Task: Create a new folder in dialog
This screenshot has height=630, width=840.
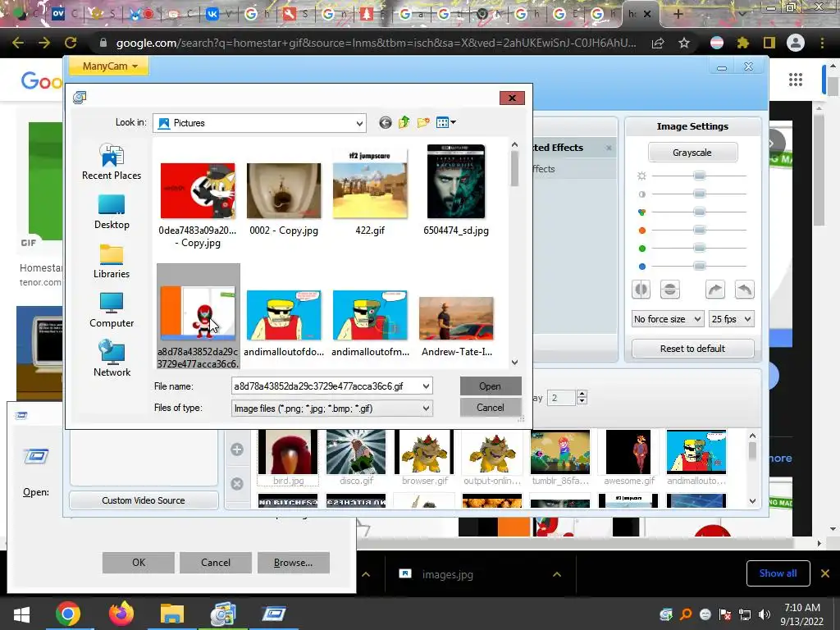Action: click(423, 123)
